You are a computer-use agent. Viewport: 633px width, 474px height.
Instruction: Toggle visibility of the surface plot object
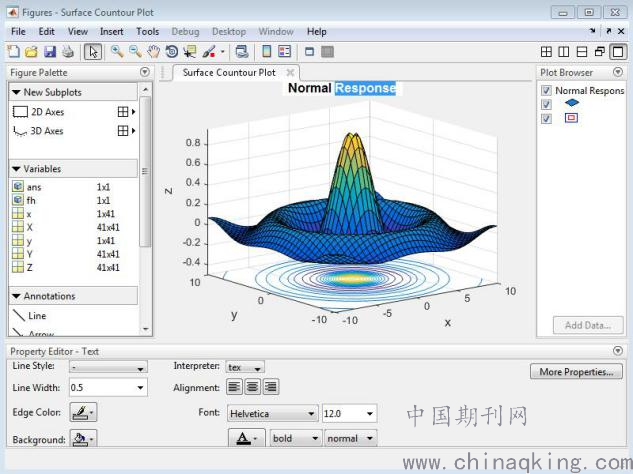point(546,105)
